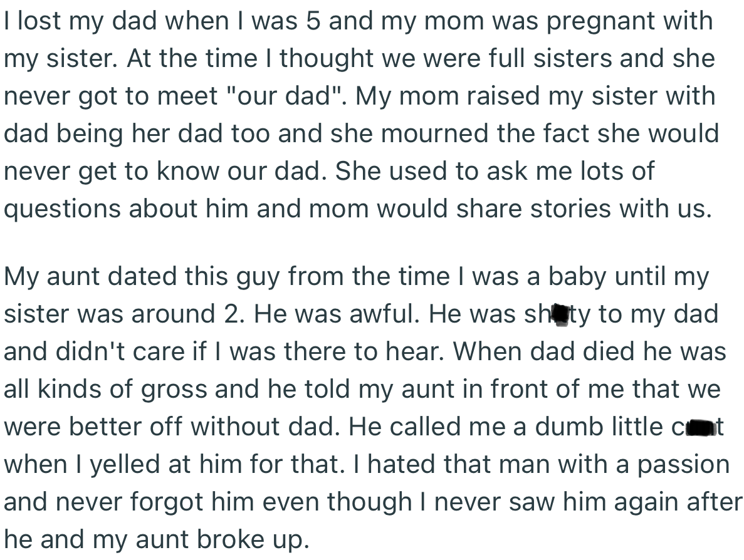Click the word "questions" starting the sixth line
Image resolution: width=744 pixels, height=560 pixels.
(x=62, y=210)
